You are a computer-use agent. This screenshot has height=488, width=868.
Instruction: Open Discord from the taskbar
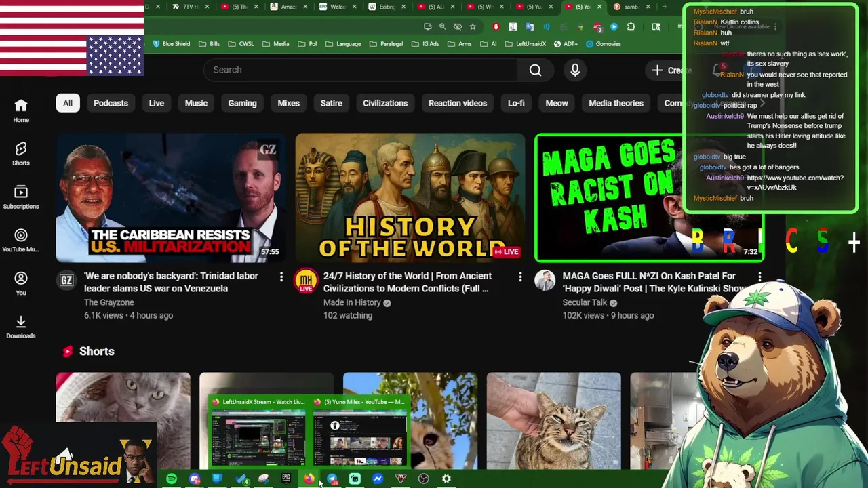195,479
